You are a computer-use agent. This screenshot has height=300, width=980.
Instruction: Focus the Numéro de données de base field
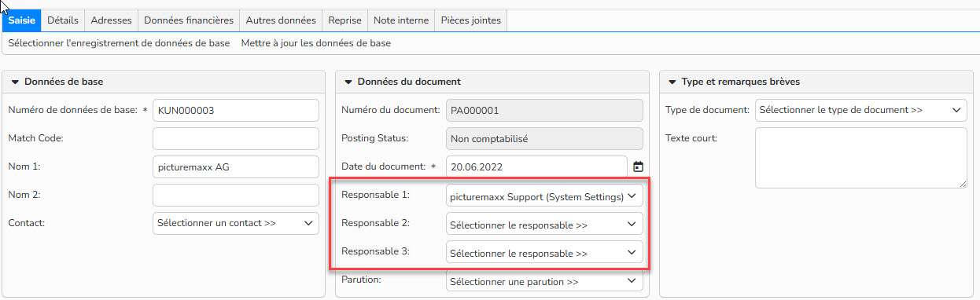click(236, 110)
